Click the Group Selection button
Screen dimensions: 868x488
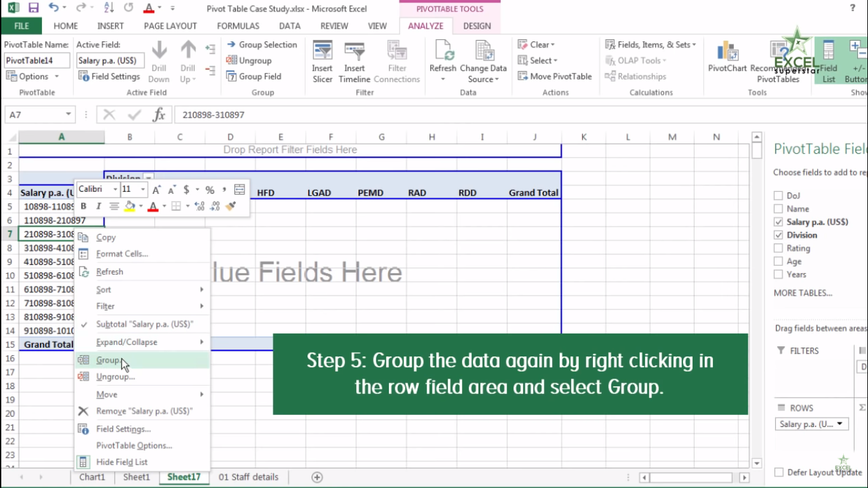(x=262, y=44)
